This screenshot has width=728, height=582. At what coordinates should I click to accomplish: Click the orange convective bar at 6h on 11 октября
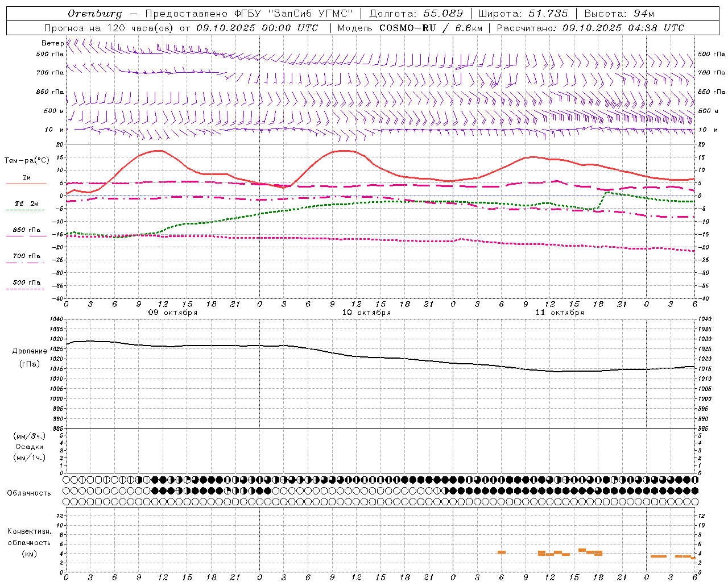tap(502, 552)
